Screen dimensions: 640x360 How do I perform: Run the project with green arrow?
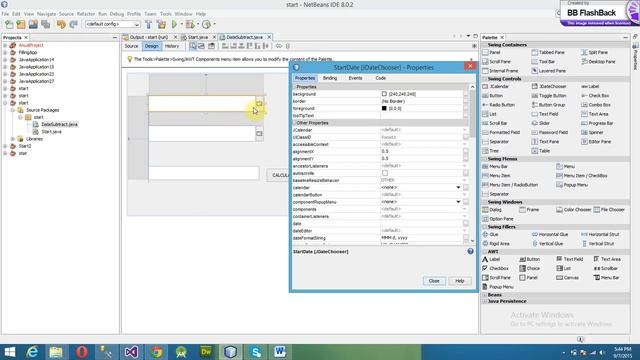[174, 24]
